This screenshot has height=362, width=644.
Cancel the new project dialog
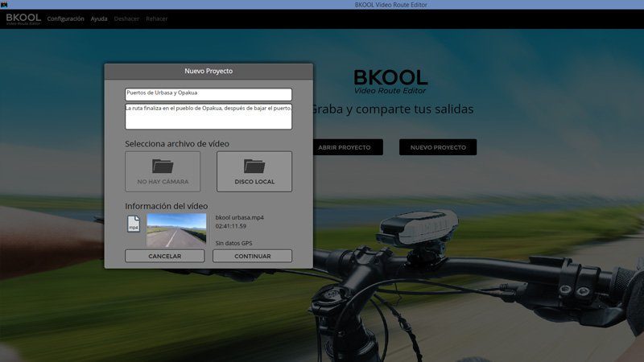164,256
